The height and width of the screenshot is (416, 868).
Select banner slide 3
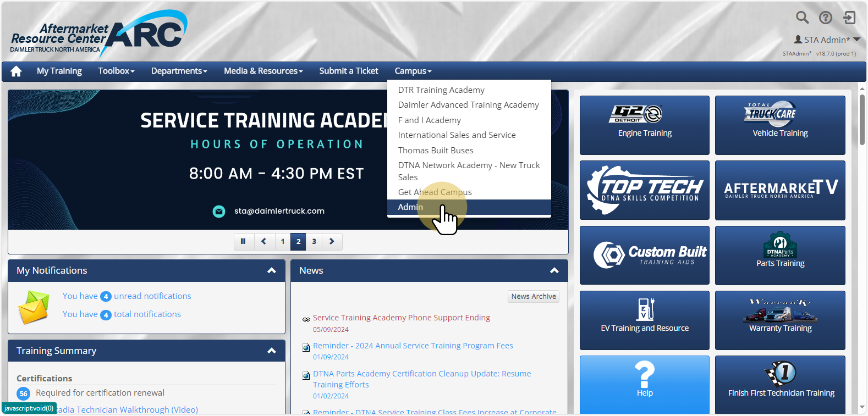coord(314,241)
